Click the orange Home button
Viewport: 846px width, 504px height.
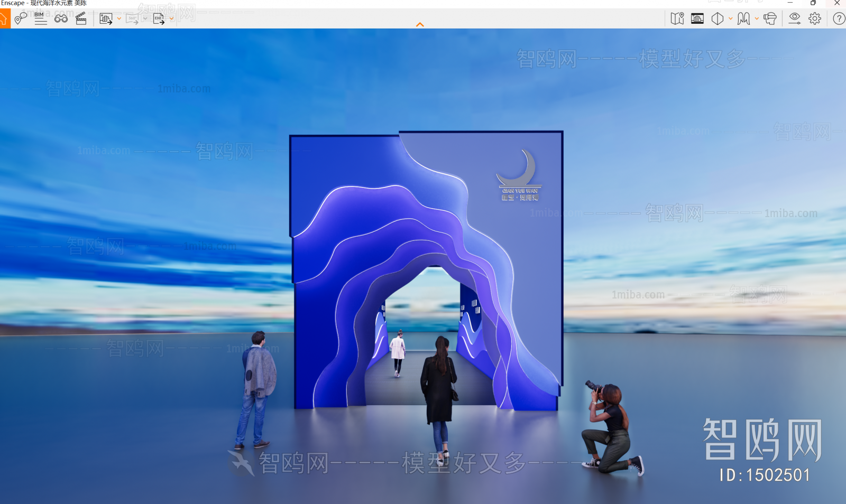(4, 18)
